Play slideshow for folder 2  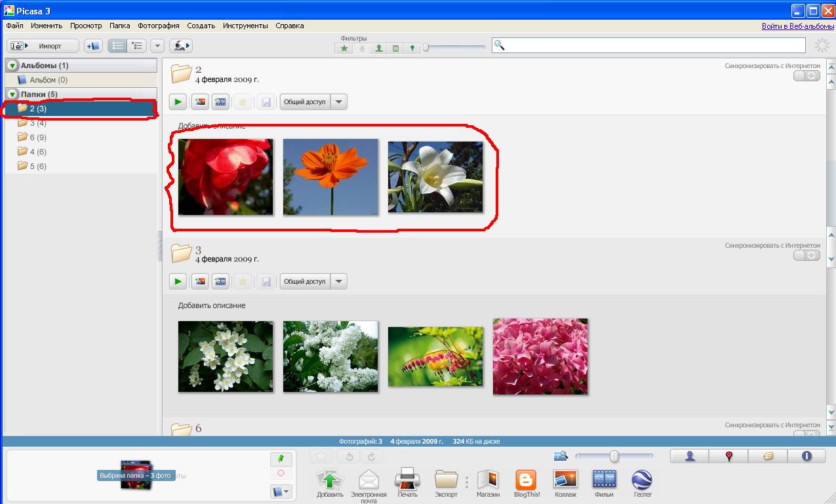178,102
